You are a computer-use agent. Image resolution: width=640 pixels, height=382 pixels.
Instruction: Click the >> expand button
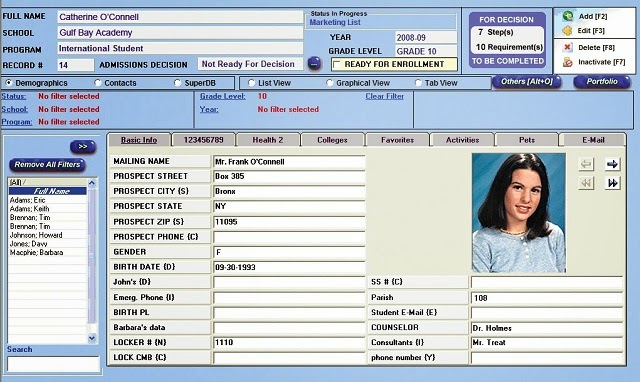(x=83, y=147)
